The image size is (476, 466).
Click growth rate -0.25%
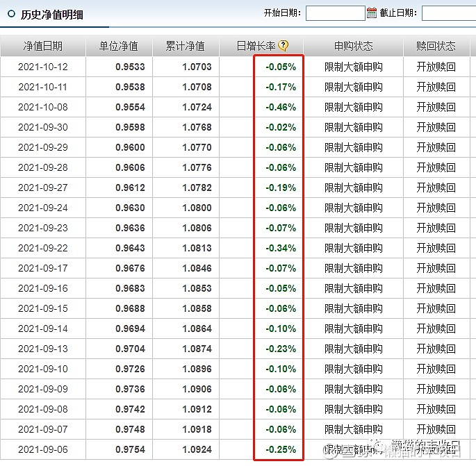pyautogui.click(x=281, y=449)
